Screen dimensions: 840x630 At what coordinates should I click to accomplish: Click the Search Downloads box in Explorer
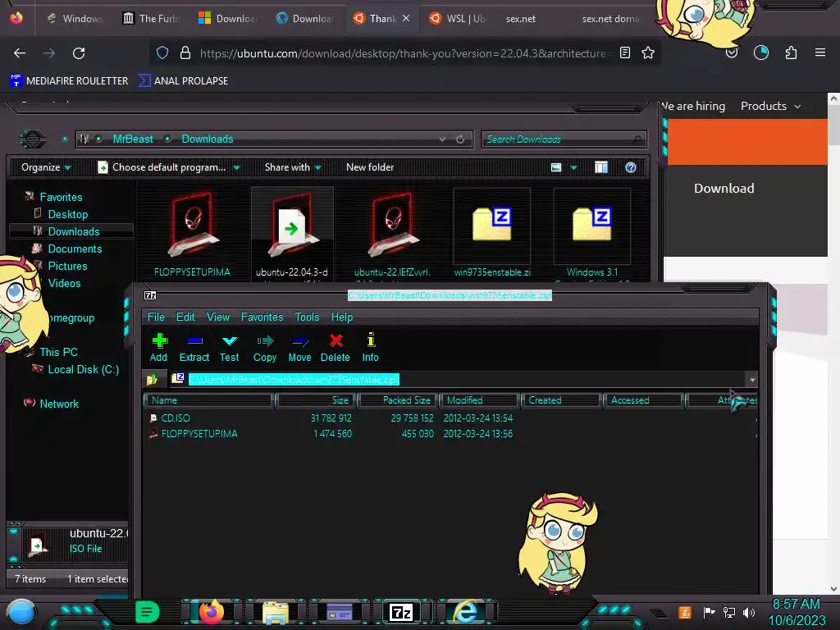[564, 139]
